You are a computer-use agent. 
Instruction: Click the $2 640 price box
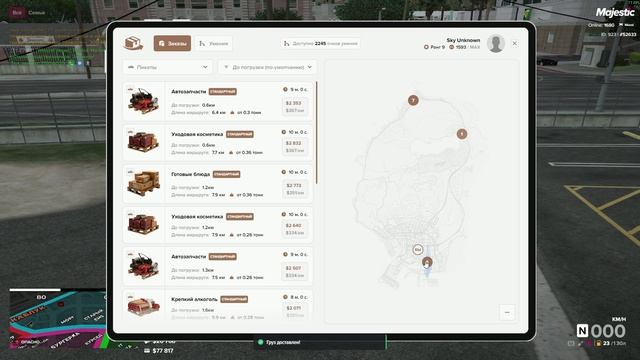pyautogui.click(x=294, y=229)
